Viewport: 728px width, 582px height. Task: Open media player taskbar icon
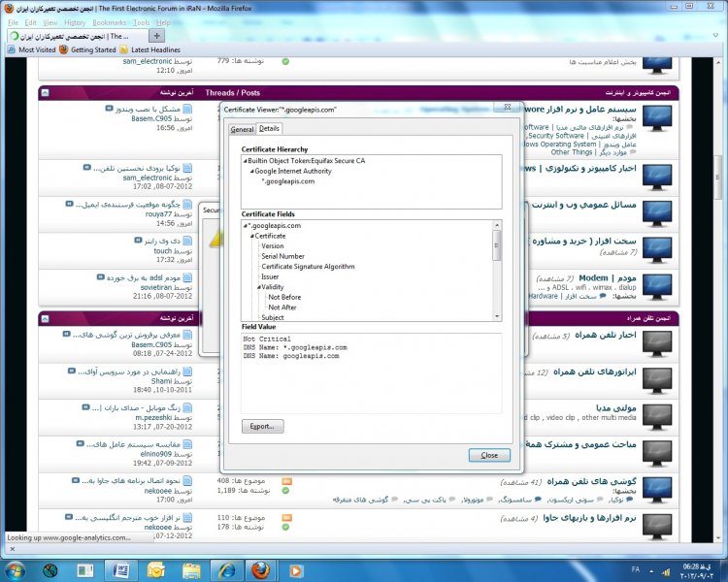[296, 570]
